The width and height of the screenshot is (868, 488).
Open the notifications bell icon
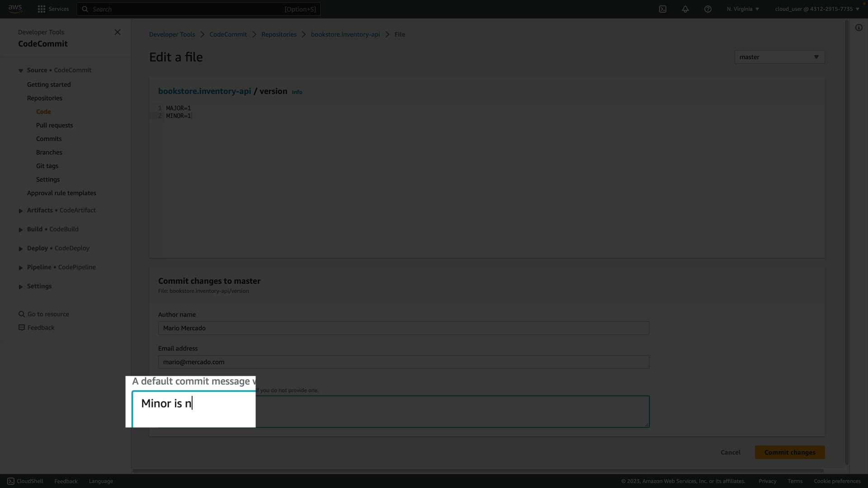click(x=685, y=9)
